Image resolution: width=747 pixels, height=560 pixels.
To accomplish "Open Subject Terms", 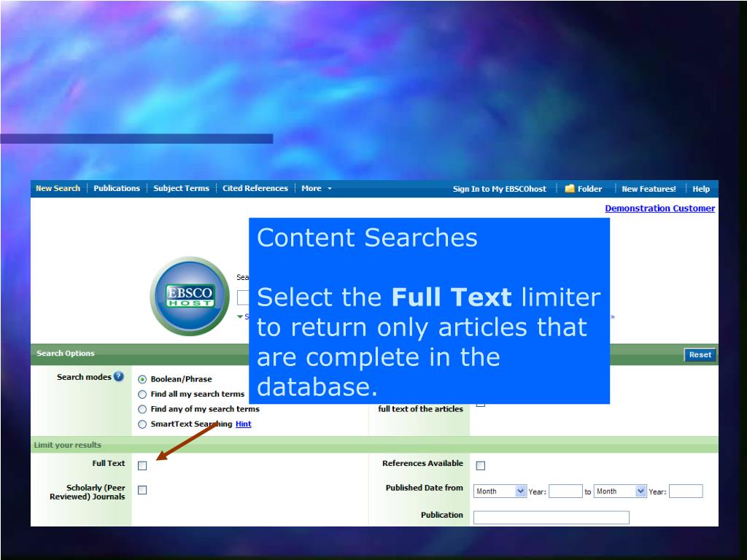I will (181, 189).
